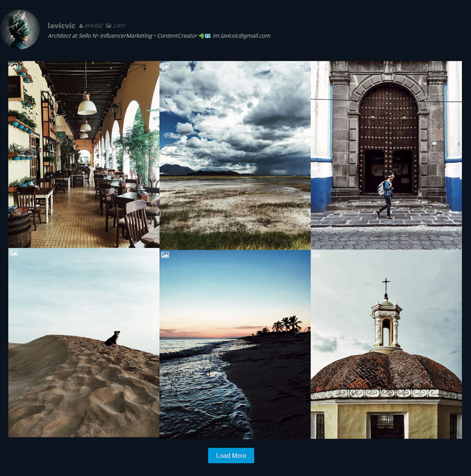The height and width of the screenshot is (476, 471).
Task: Click the followers person icon
Action: pos(81,26)
